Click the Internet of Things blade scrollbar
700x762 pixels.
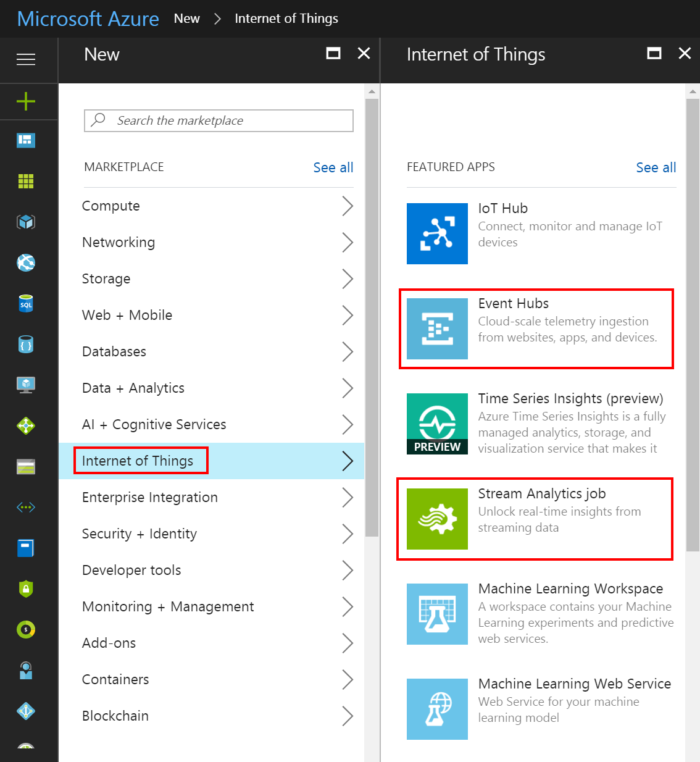[x=693, y=324]
